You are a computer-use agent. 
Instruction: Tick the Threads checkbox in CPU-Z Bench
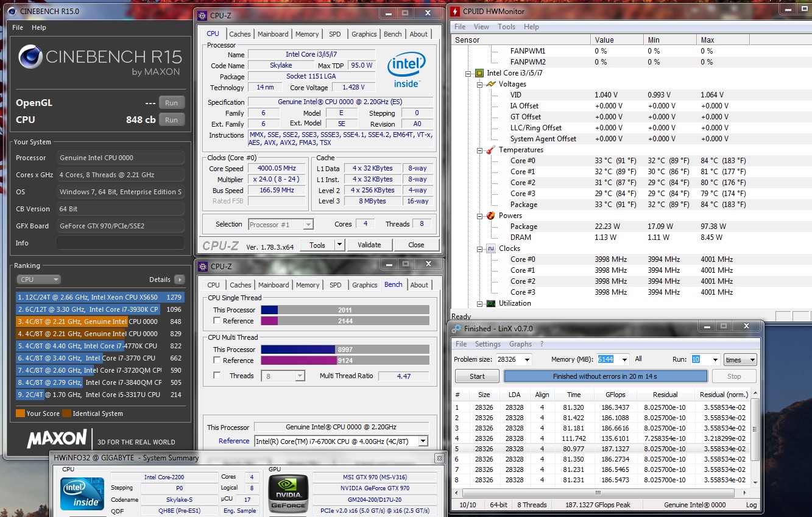(217, 376)
